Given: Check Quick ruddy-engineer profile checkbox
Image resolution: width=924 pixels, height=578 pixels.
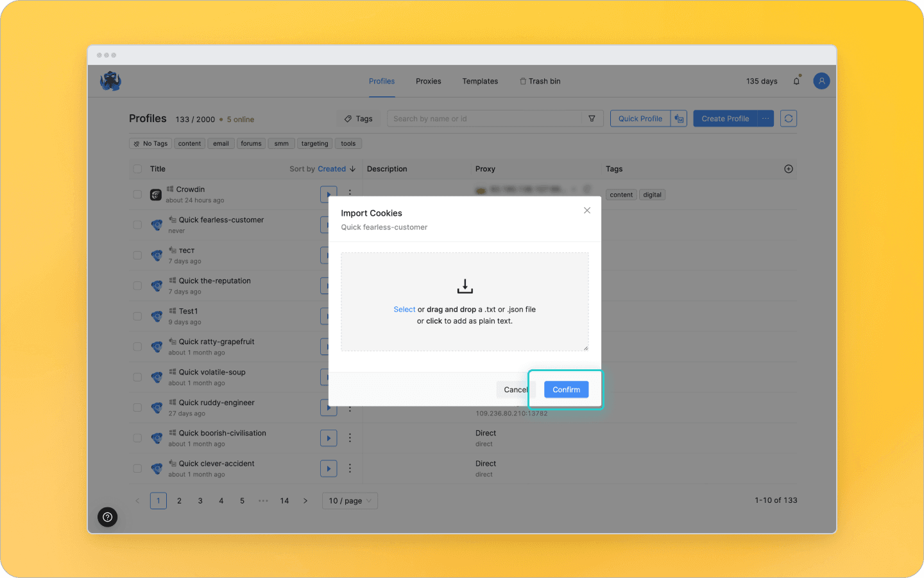Looking at the screenshot, I should pos(137,407).
